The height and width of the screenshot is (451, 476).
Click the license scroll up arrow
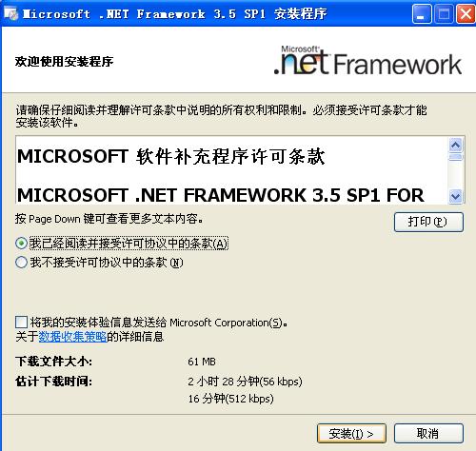tap(456, 146)
